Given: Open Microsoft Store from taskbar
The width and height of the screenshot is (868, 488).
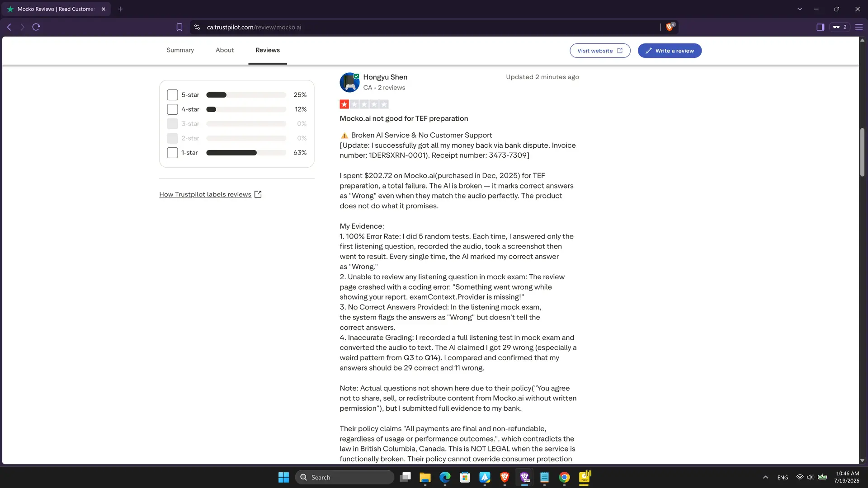Looking at the screenshot, I should coord(465,477).
